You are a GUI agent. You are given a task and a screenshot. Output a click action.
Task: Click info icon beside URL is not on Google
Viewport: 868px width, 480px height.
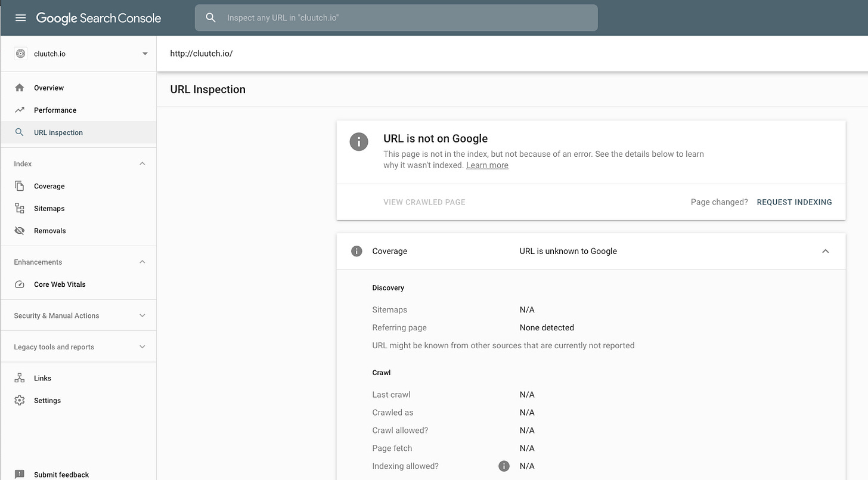click(359, 142)
